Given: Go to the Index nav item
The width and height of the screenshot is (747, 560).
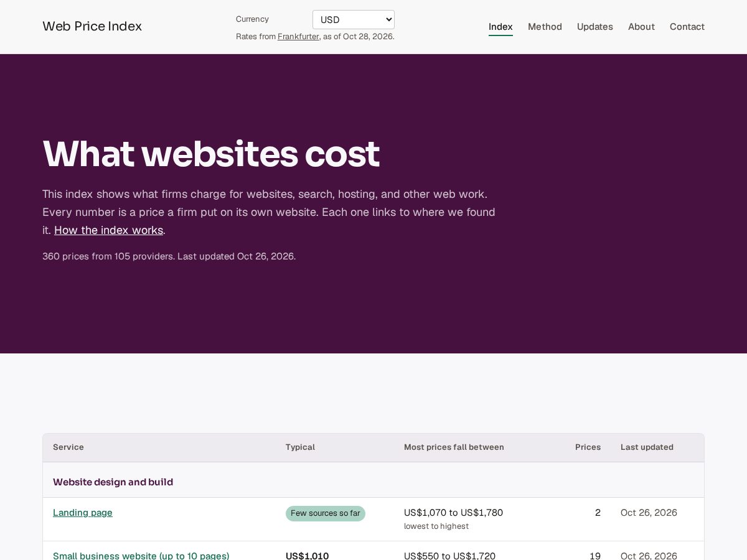Looking at the screenshot, I should 500,27.
